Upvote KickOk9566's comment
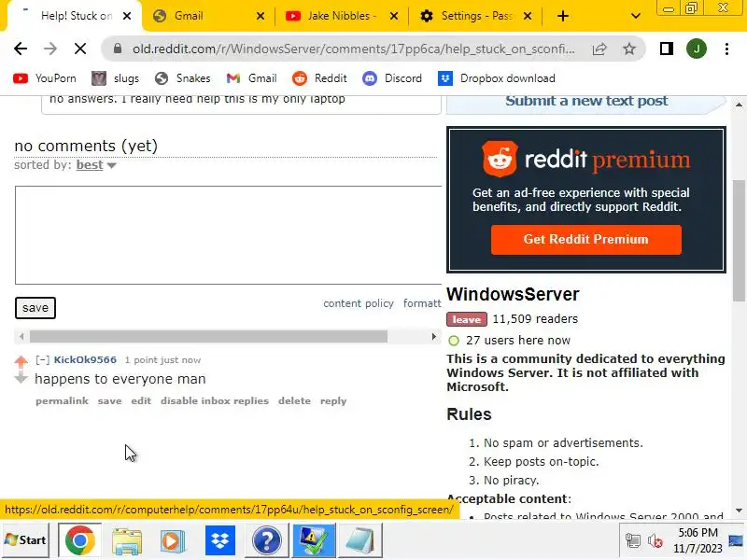 [x=21, y=362]
